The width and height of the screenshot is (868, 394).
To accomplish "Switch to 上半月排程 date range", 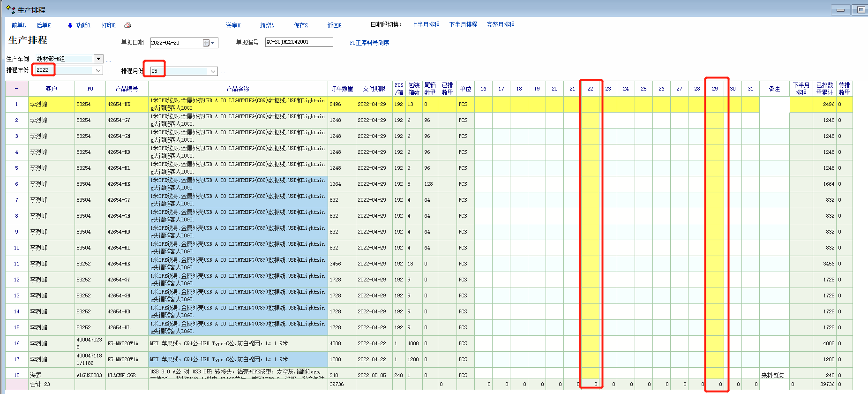I will (426, 24).
